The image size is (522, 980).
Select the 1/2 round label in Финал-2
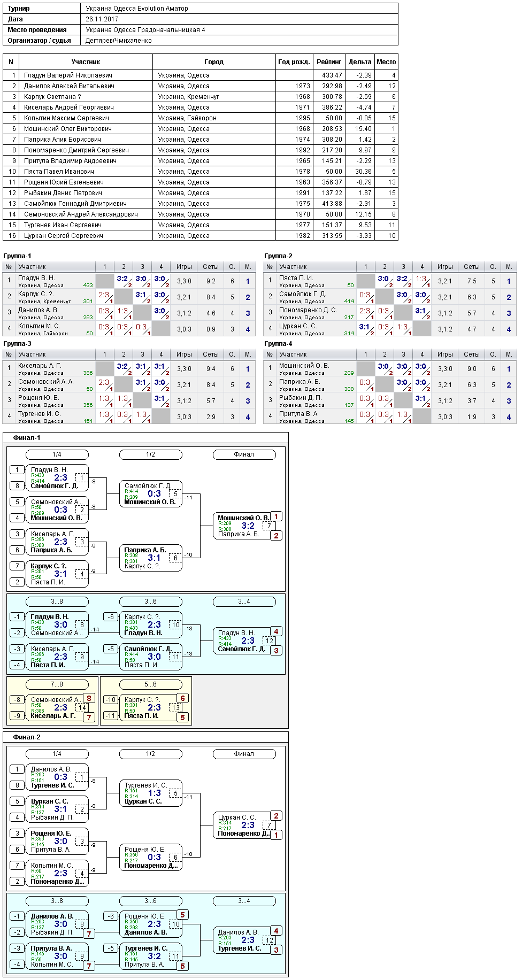tap(150, 754)
